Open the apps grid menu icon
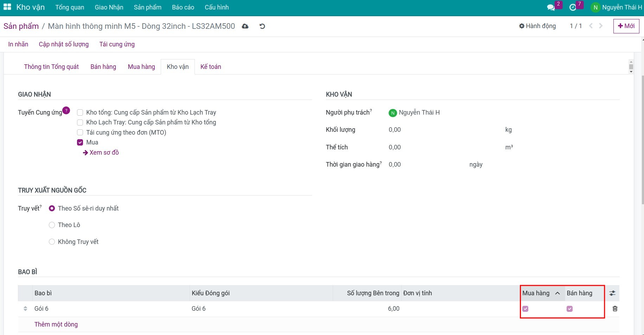 click(7, 7)
